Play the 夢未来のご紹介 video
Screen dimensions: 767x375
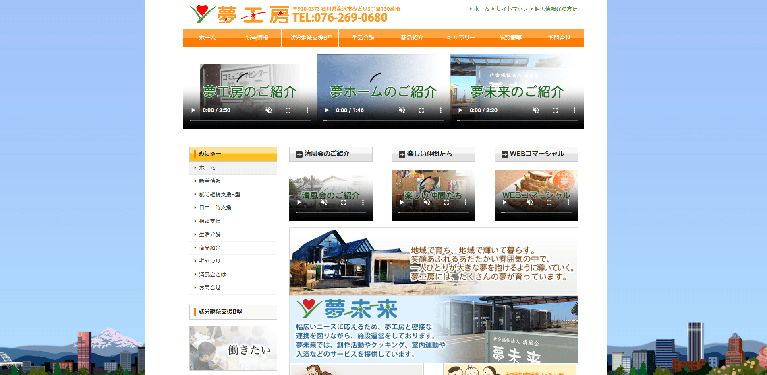tap(460, 110)
